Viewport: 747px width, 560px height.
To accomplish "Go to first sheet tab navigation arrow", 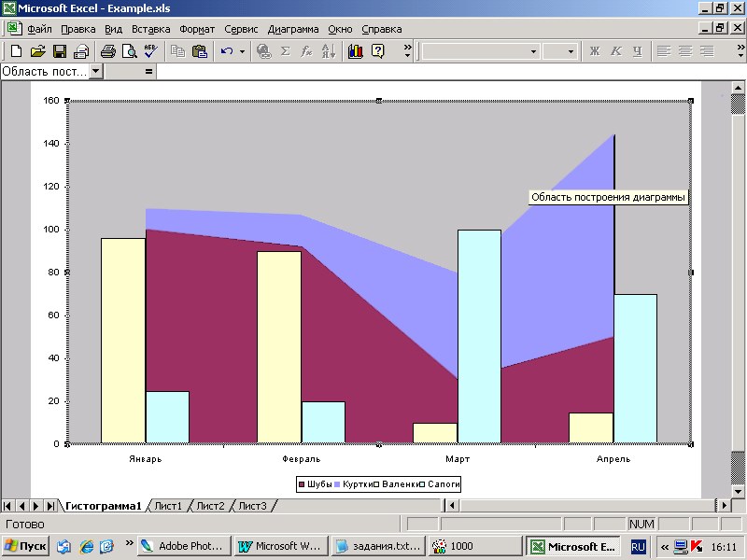I will click(x=7, y=506).
